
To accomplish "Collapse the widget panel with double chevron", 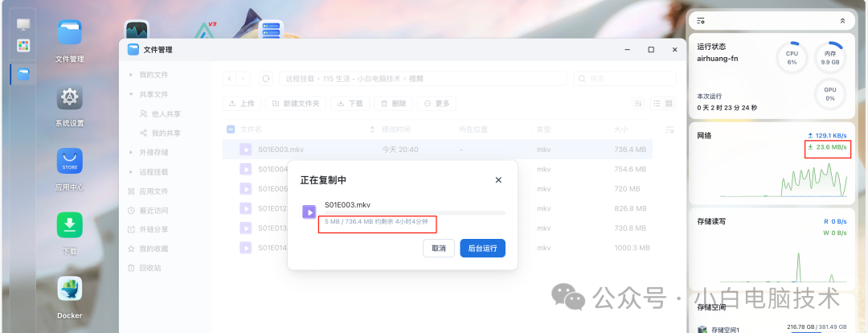I will coord(842,20).
